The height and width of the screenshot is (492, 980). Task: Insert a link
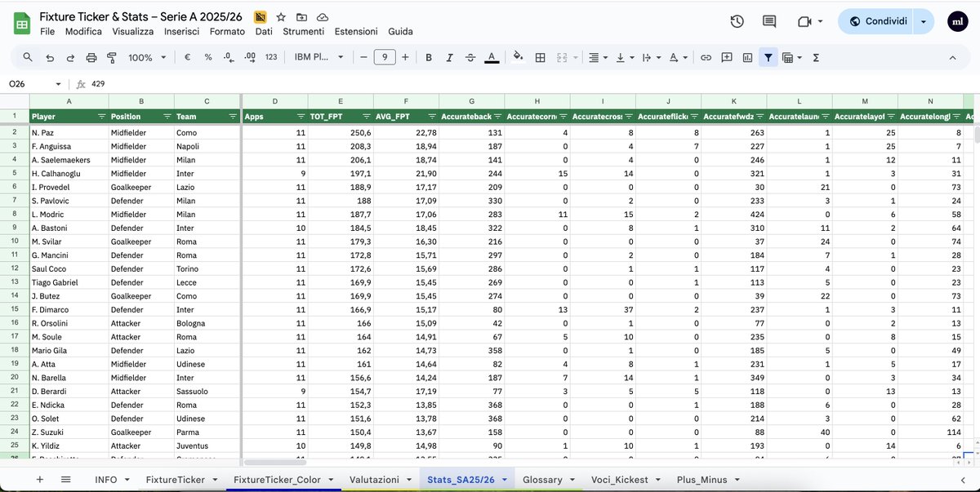pyautogui.click(x=706, y=57)
